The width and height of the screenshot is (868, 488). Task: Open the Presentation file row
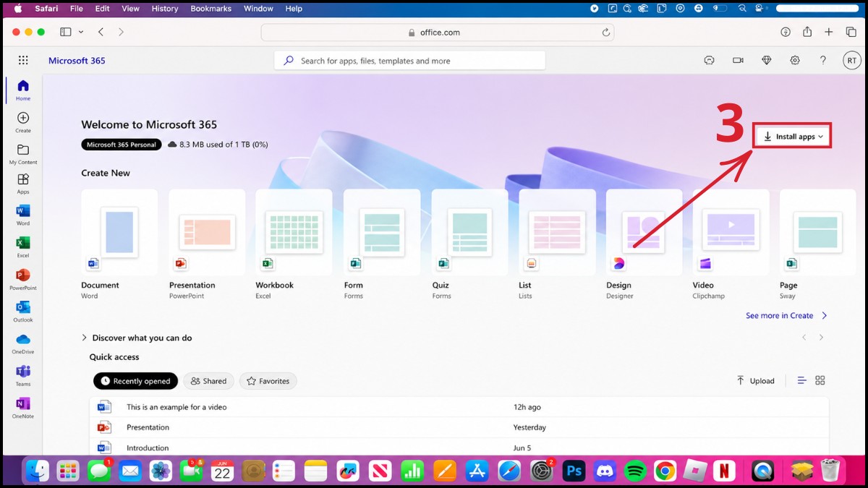point(459,427)
